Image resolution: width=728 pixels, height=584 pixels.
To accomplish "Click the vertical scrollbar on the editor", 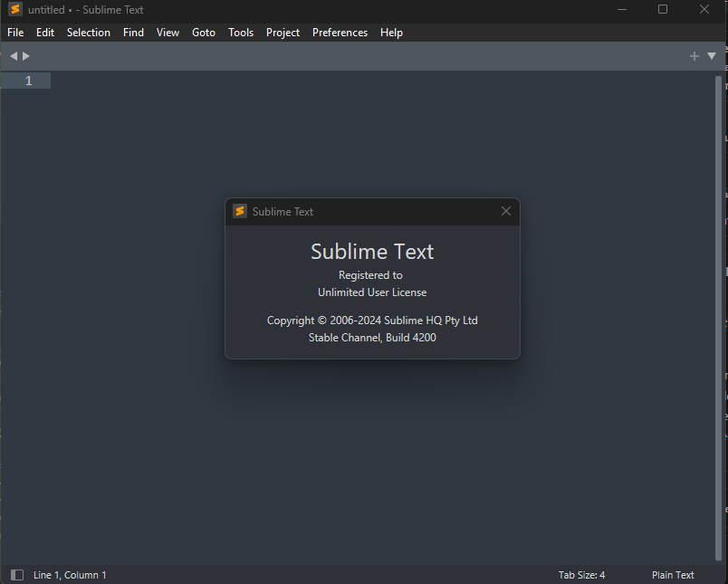I will click(x=719, y=317).
